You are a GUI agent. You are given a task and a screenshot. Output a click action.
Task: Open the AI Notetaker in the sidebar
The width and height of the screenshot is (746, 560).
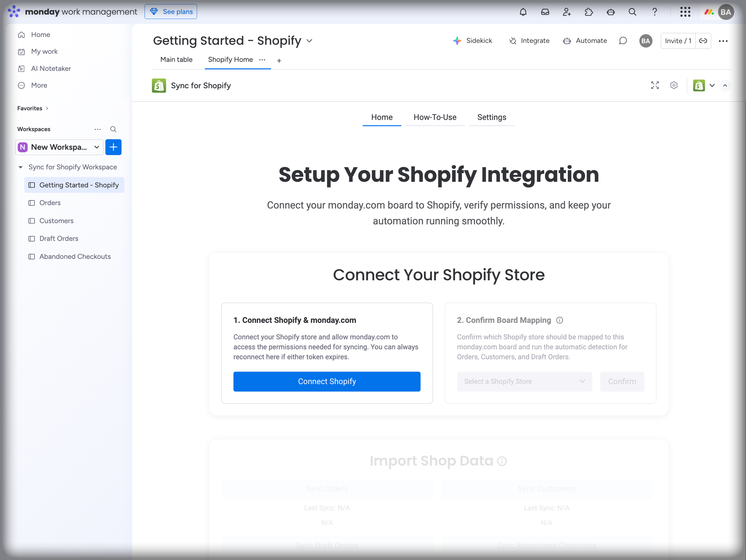pyautogui.click(x=51, y=68)
